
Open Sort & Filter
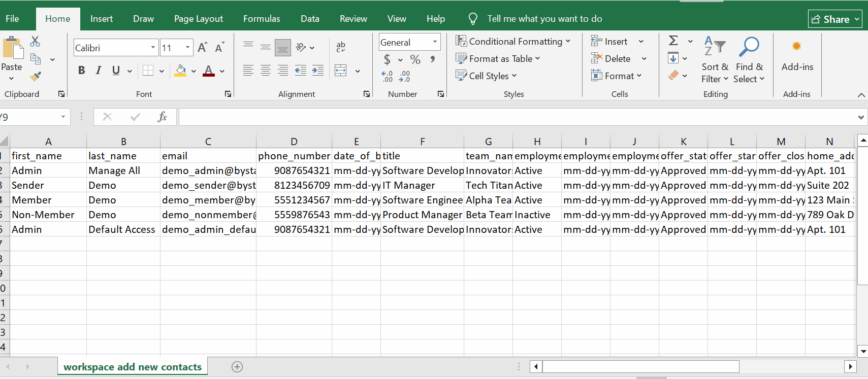715,60
